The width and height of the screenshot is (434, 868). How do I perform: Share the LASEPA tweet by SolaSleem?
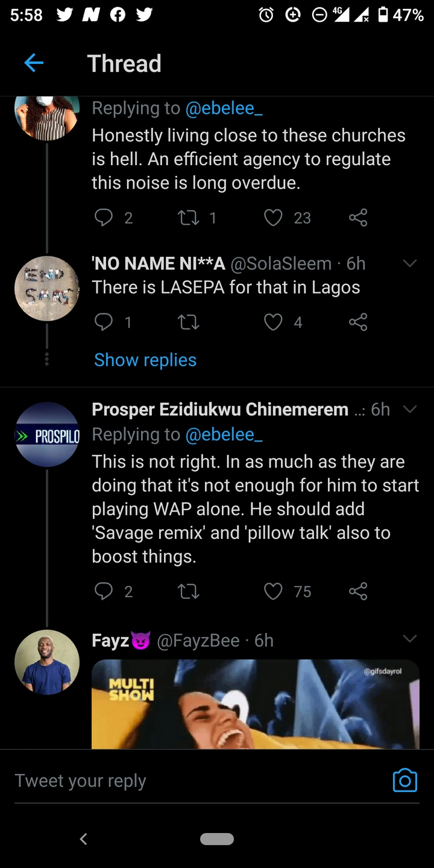click(358, 322)
